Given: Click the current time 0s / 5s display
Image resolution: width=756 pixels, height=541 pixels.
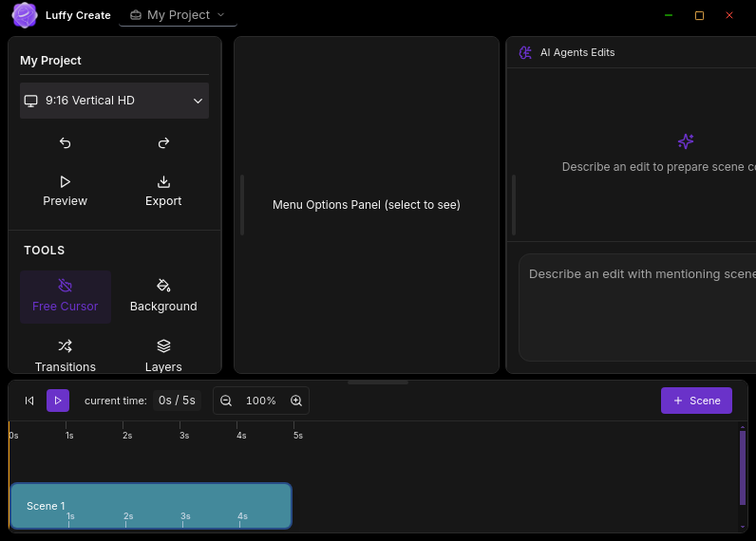Looking at the screenshot, I should pyautogui.click(x=177, y=401).
